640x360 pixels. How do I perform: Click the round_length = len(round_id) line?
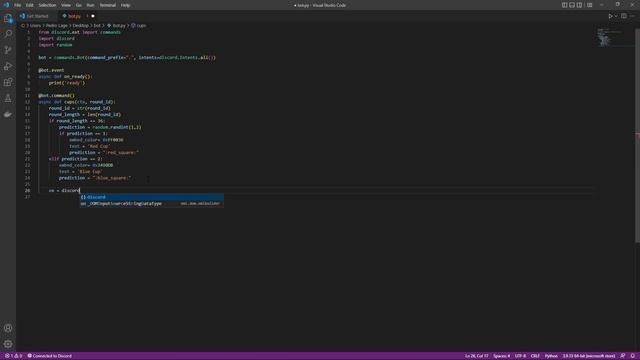point(84,115)
